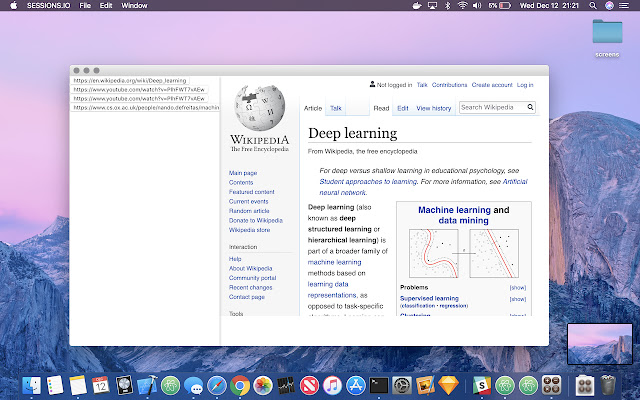The height and width of the screenshot is (400, 640).
Task: Select the cs.ox.ac.uk nando.defreitas URL entry
Action: click(x=146, y=107)
